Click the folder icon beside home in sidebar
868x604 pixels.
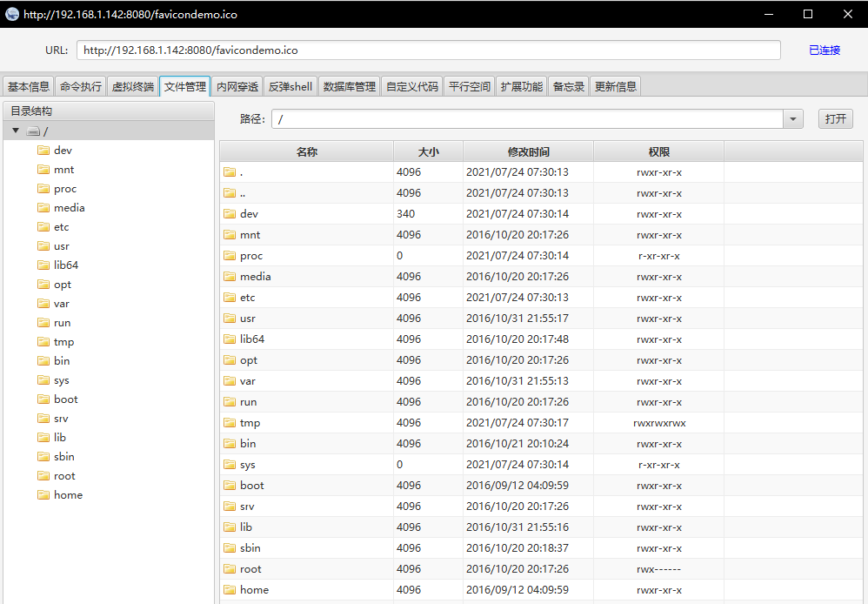click(x=45, y=494)
